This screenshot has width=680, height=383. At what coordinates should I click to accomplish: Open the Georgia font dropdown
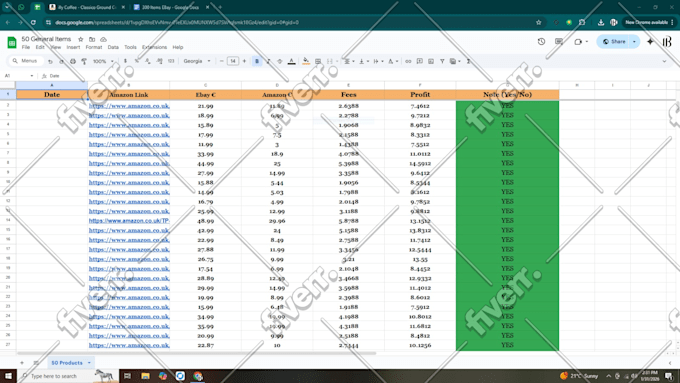[196, 61]
